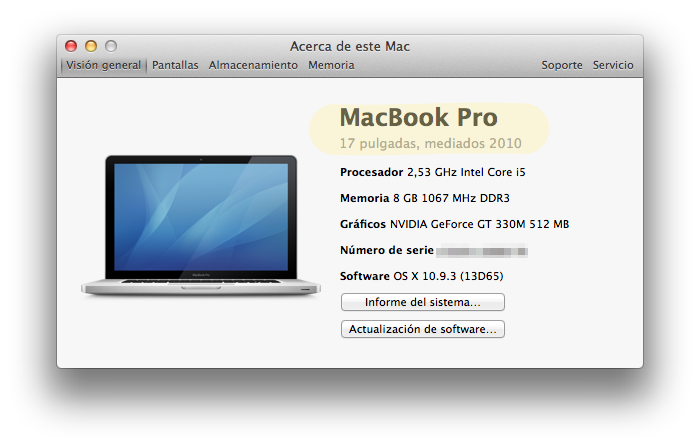Click the blurred Número de serie value
This screenshot has height=447, width=700.
482,251
